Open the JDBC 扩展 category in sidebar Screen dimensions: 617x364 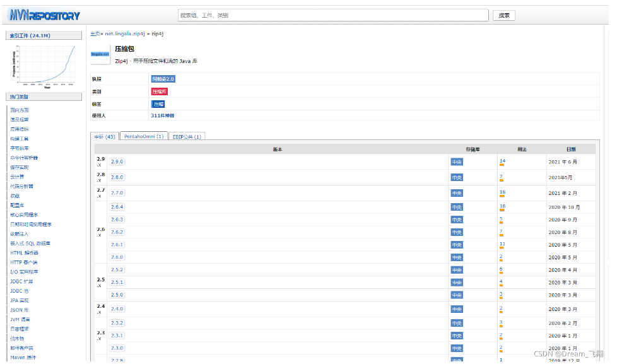click(x=21, y=282)
